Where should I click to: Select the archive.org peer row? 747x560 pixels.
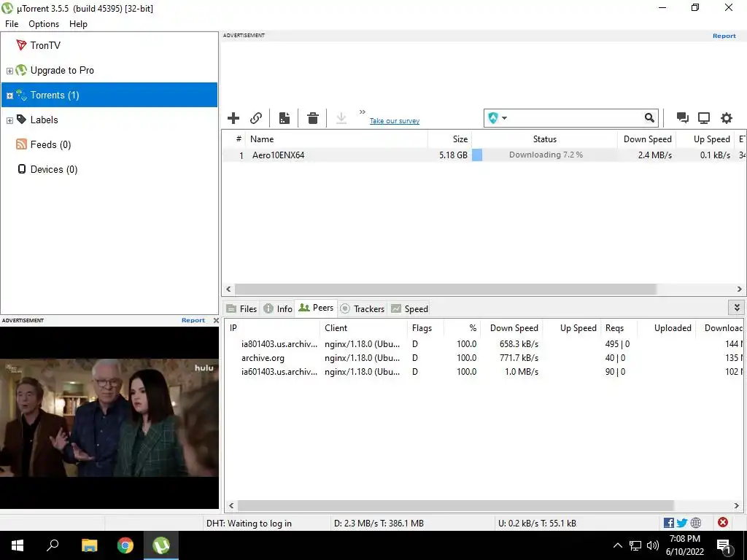click(x=484, y=357)
